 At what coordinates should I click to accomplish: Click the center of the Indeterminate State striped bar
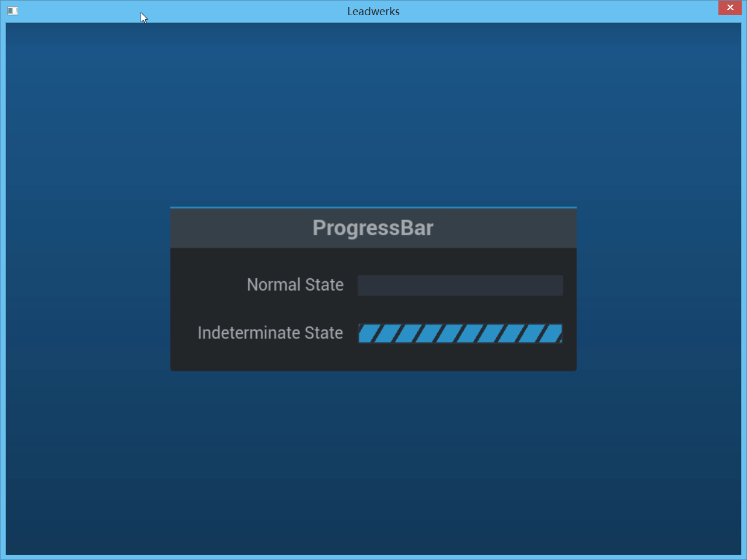[x=460, y=334]
